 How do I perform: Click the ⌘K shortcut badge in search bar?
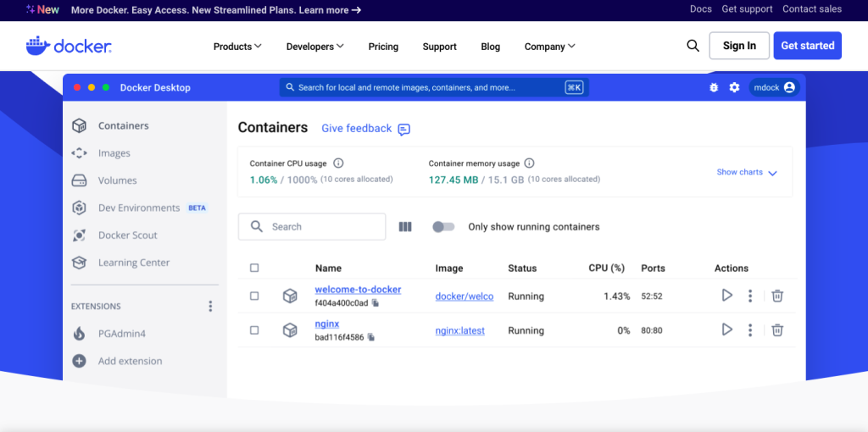574,87
